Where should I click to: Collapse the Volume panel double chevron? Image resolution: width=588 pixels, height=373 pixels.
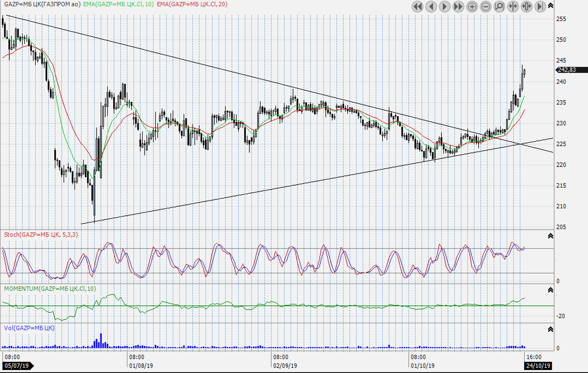(x=550, y=330)
